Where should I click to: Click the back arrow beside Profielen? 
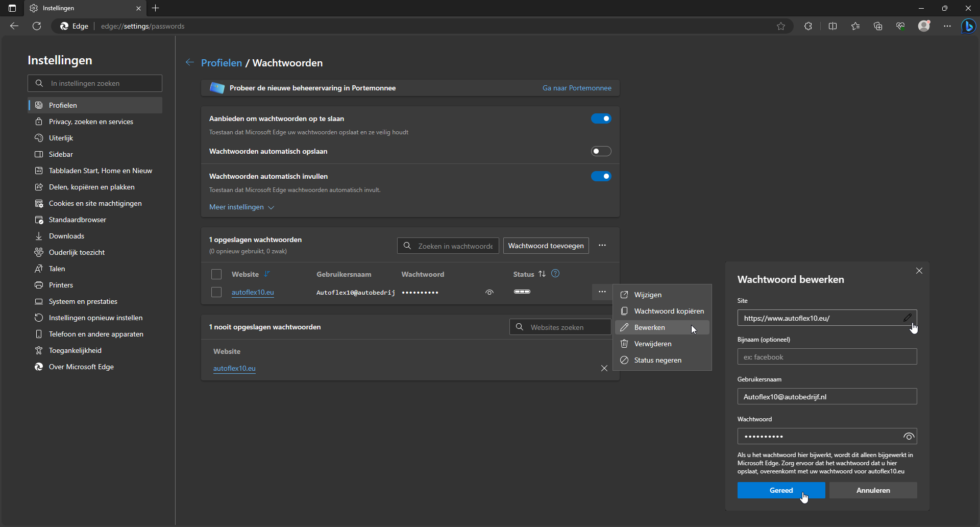pos(190,62)
